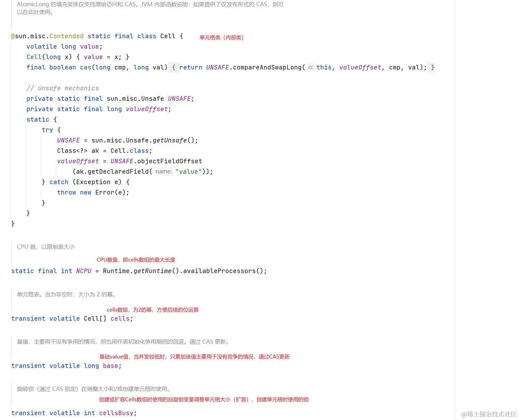519x420 pixels.
Task: Click 'throw new Error(e);' statement
Action: click(x=93, y=192)
